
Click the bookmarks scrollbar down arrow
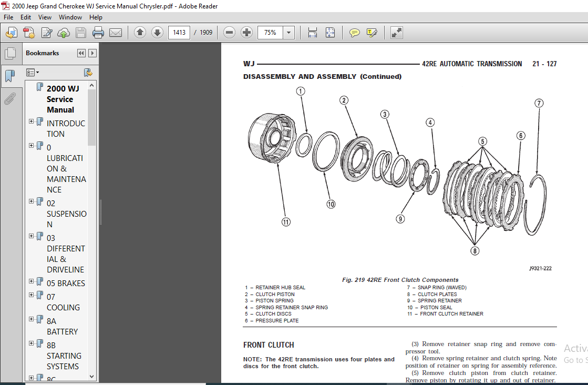(x=91, y=376)
